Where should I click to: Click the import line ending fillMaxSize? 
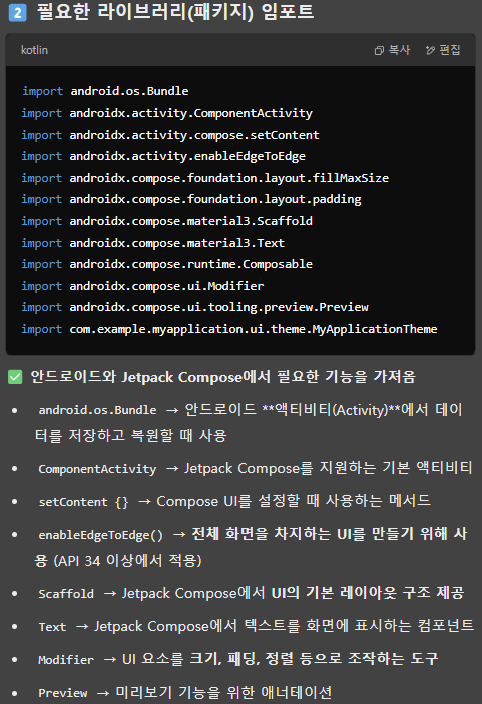[205, 178]
